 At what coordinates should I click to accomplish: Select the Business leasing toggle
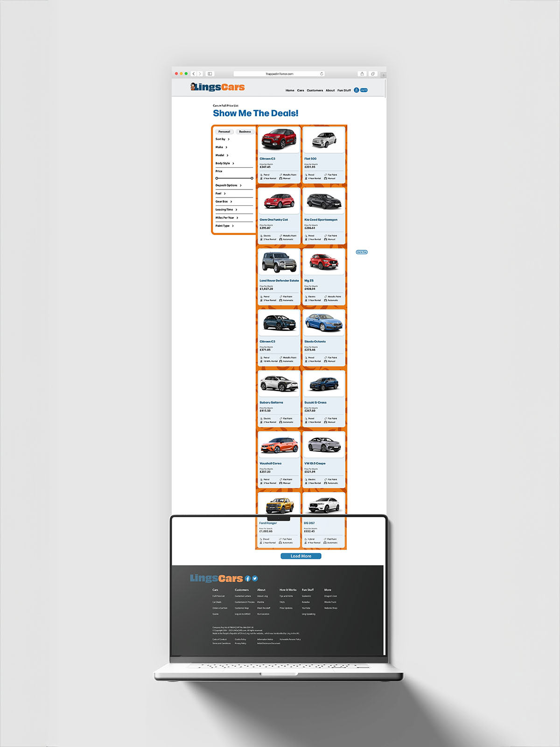(x=245, y=132)
